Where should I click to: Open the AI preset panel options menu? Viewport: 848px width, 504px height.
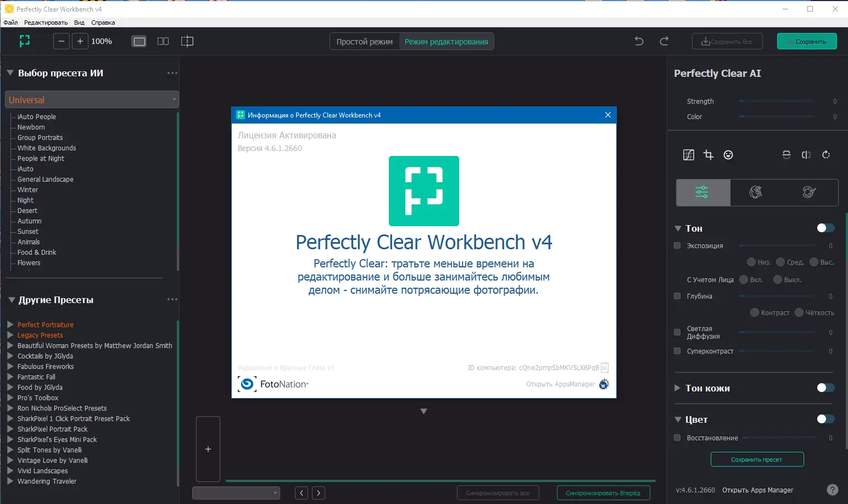(x=172, y=73)
